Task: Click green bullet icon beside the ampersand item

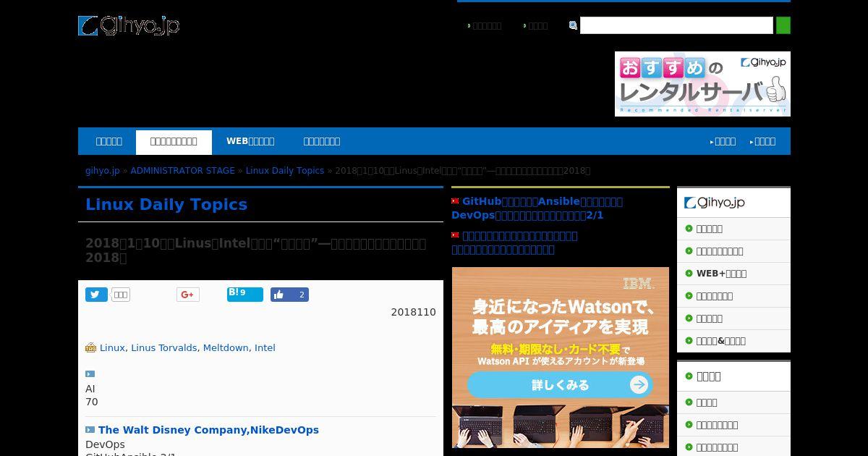Action: (x=689, y=341)
